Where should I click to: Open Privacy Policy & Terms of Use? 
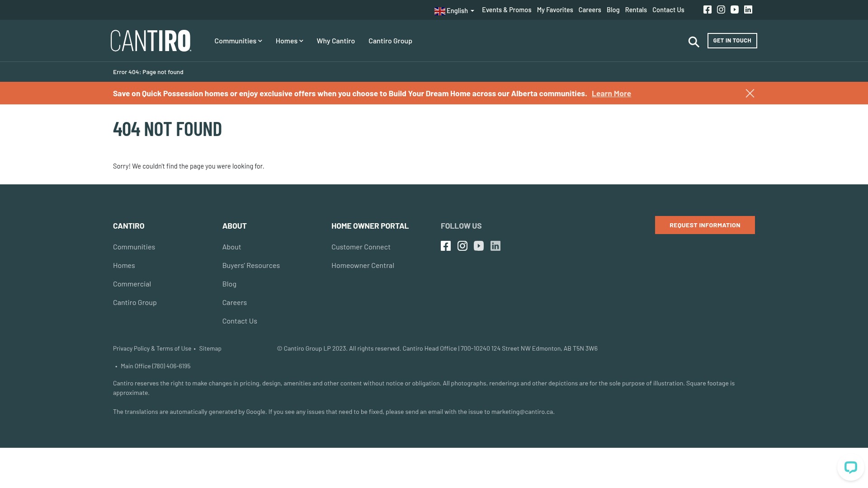click(152, 348)
